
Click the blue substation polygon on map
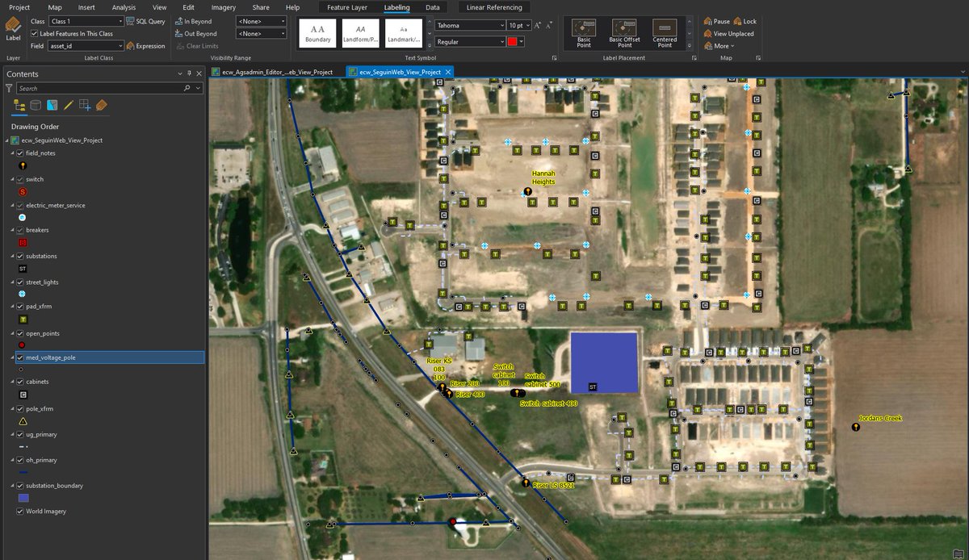pos(604,361)
